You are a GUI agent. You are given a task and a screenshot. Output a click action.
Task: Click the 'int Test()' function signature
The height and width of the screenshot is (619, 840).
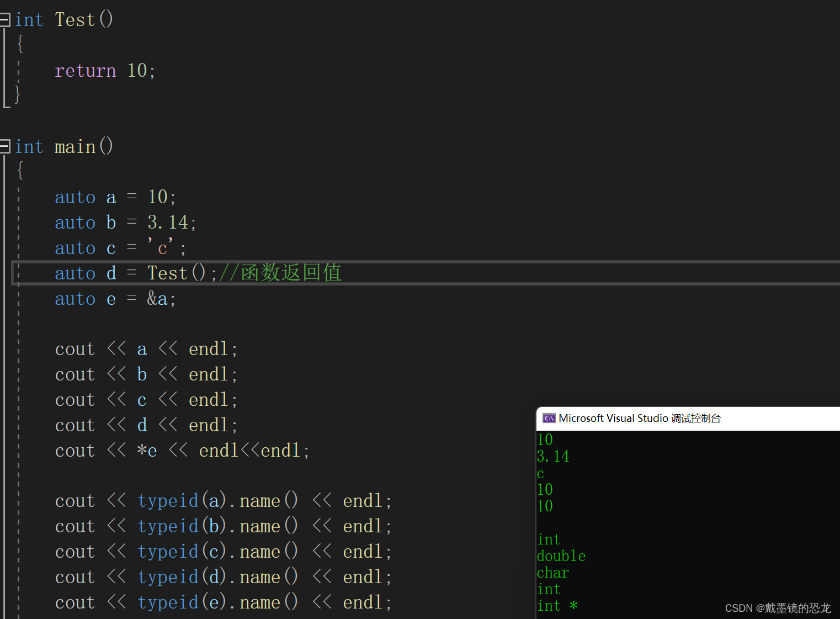(64, 20)
